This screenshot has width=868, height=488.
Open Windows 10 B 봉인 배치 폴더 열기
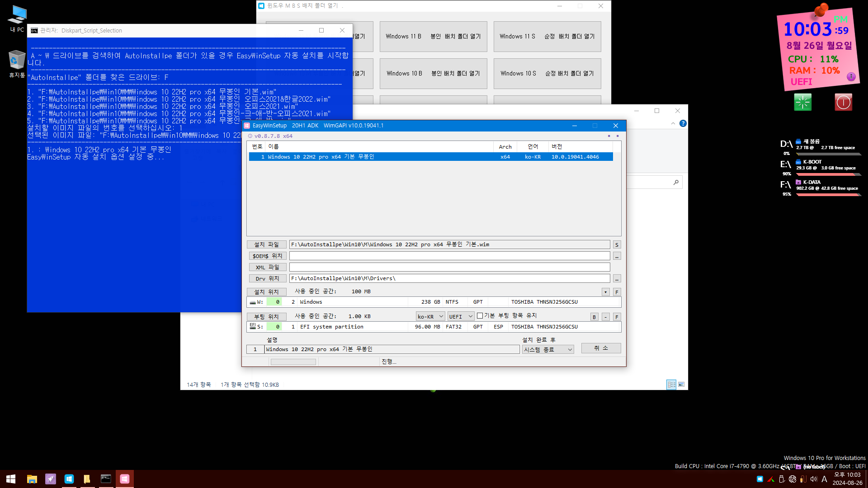tap(433, 74)
